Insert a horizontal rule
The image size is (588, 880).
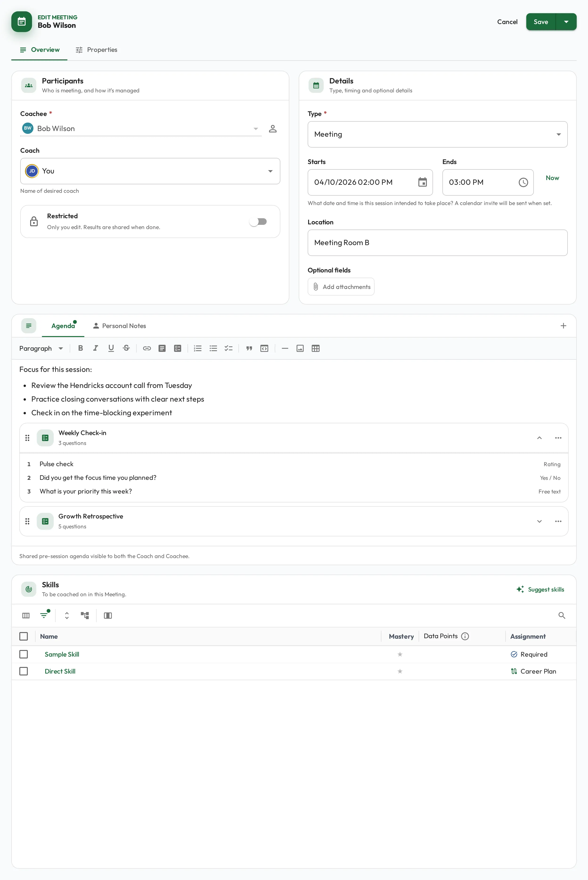[285, 349]
